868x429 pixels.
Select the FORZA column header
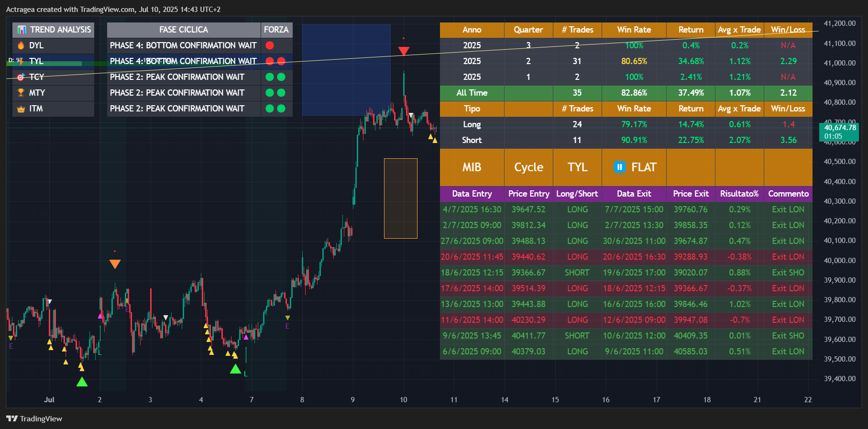tap(276, 30)
